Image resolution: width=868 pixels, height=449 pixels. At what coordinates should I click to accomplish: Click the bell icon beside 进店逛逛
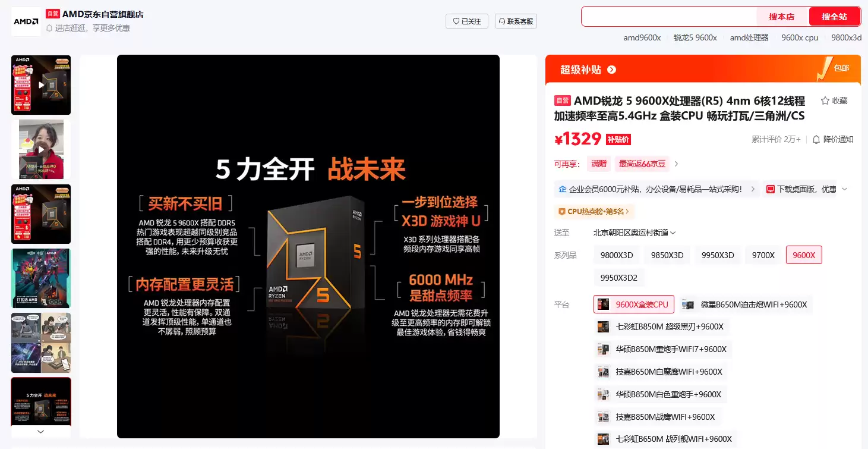(49, 28)
